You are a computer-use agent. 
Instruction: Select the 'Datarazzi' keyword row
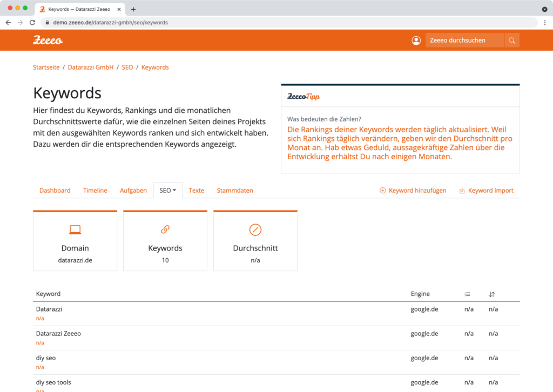pos(276,314)
